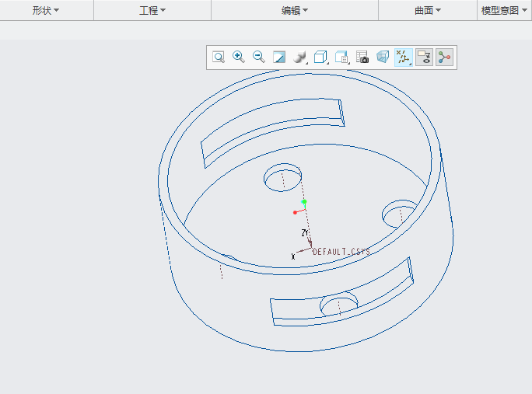Open the display style shading options
Screen dimensions: 532x394
300,58
